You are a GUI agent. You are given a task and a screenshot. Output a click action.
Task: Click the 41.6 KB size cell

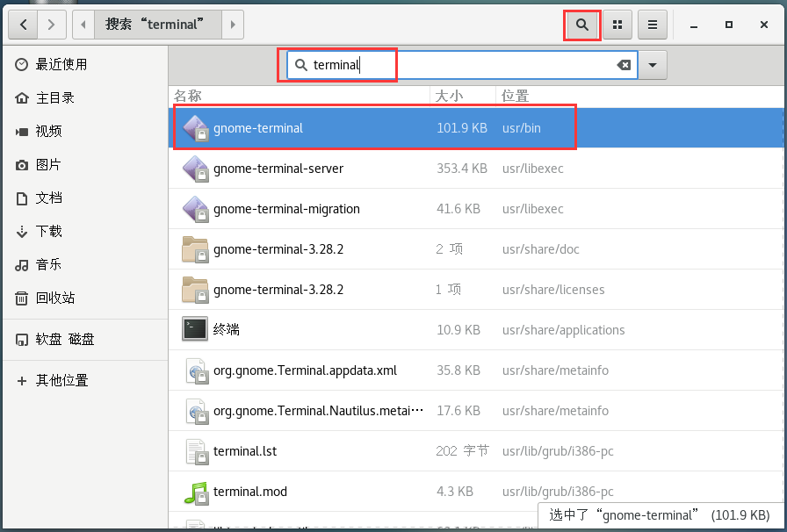458,209
